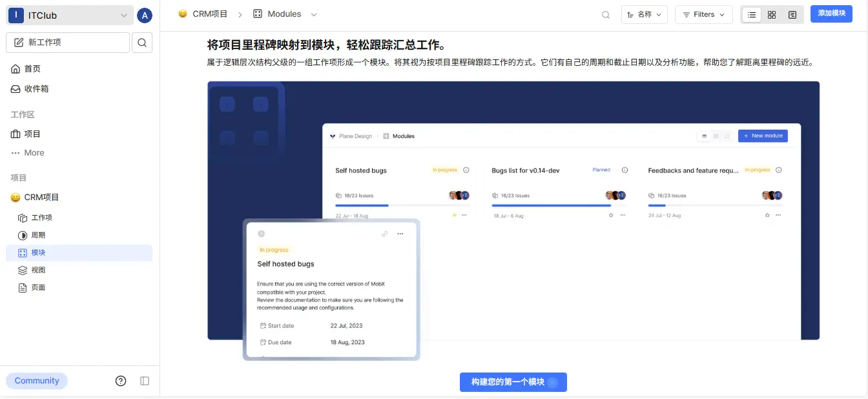
Task: Go to 首页 home in sidebar
Action: (32, 68)
